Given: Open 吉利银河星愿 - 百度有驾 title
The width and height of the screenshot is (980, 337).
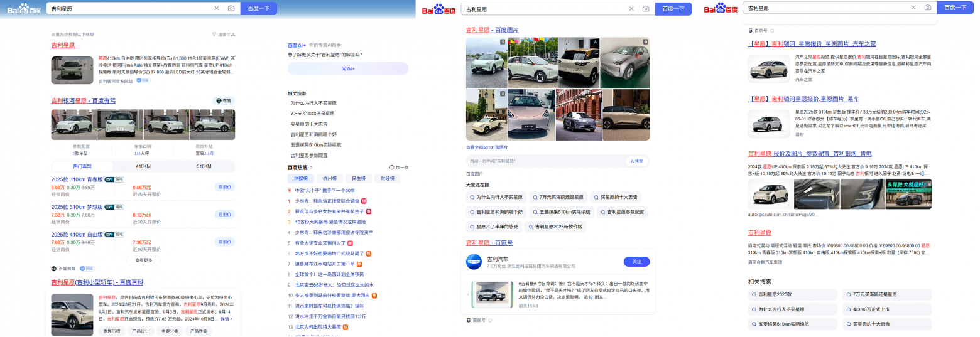Looking at the screenshot, I should (84, 100).
